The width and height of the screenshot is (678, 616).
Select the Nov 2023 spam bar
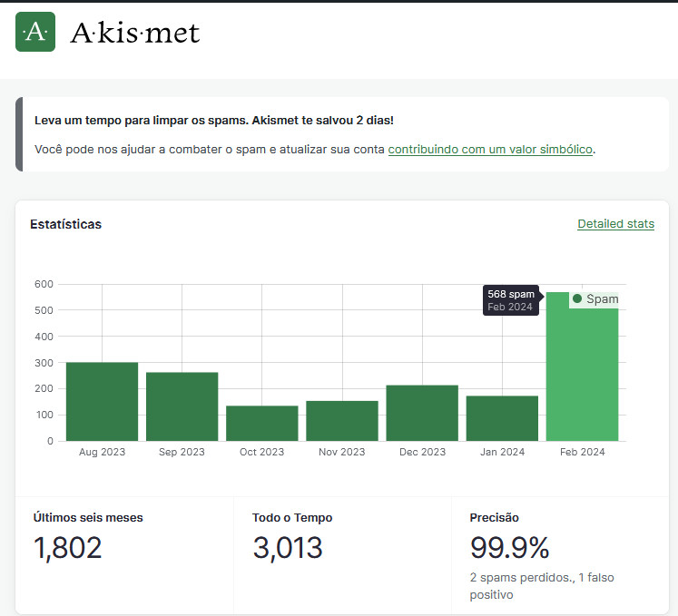click(342, 421)
